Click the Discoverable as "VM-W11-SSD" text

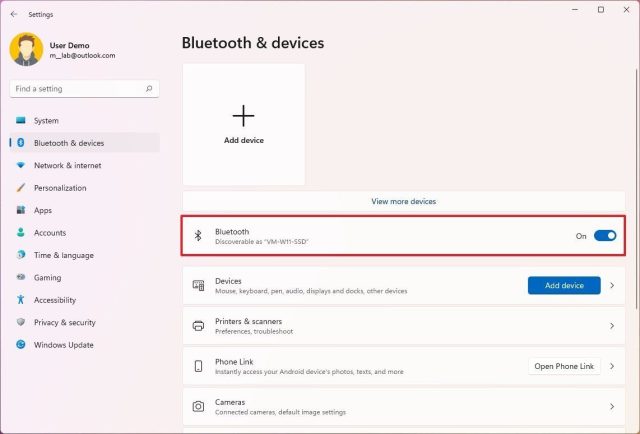click(x=262, y=242)
